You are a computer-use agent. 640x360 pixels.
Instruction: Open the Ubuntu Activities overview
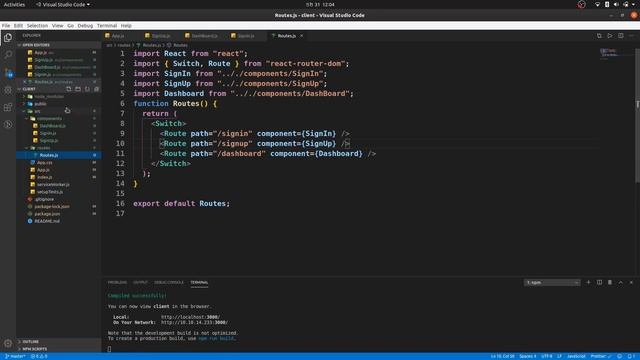(x=14, y=4)
